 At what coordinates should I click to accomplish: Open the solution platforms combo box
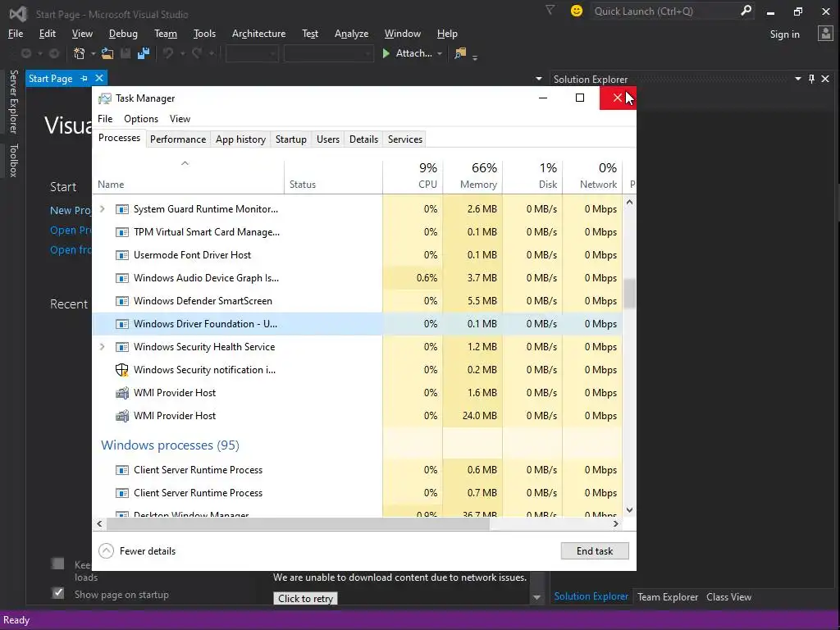328,53
